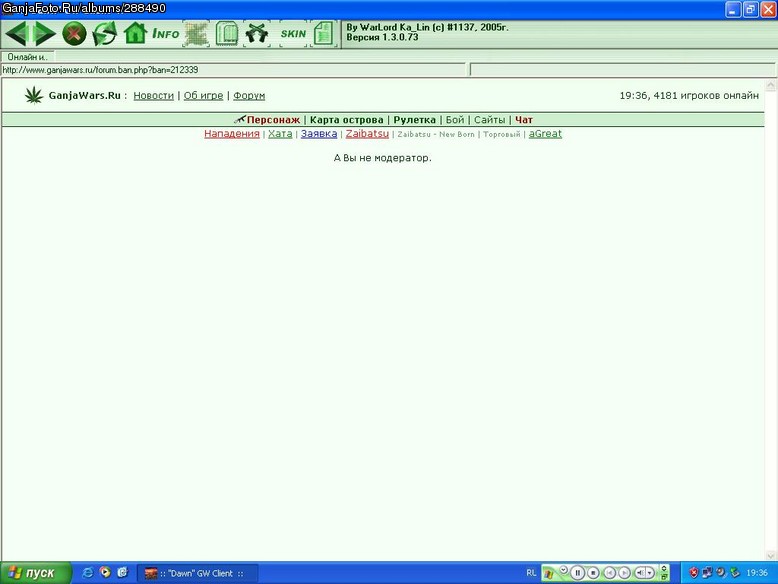
Task: Open 'Карта острова' in the navigation bar
Action: click(x=346, y=120)
